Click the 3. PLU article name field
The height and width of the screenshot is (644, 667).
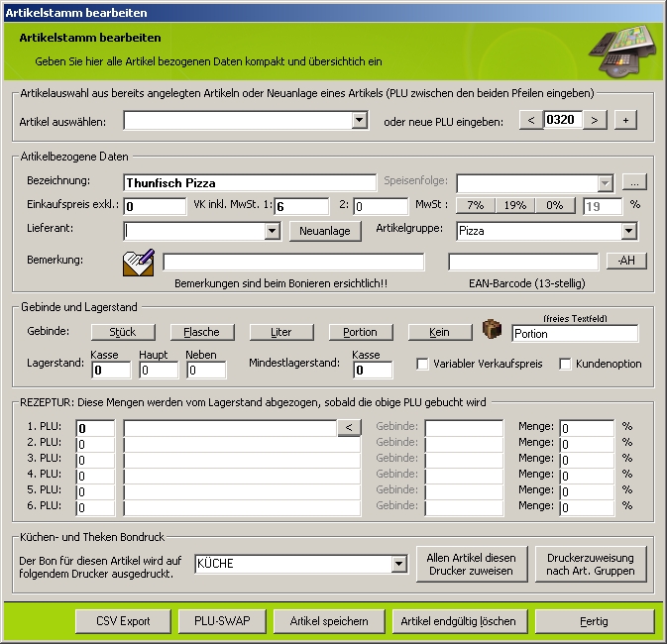242,460
